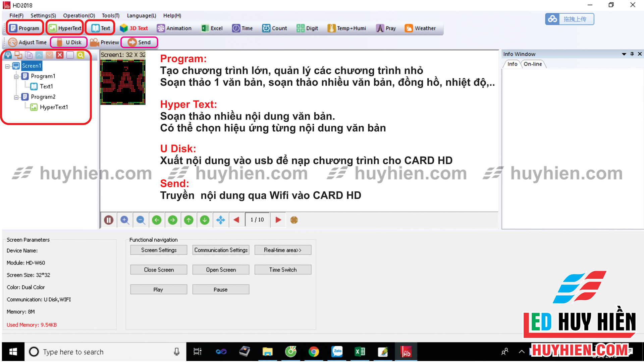644x362 pixels.
Task: Select HyperText1 in the tree
Action: [x=54, y=107]
